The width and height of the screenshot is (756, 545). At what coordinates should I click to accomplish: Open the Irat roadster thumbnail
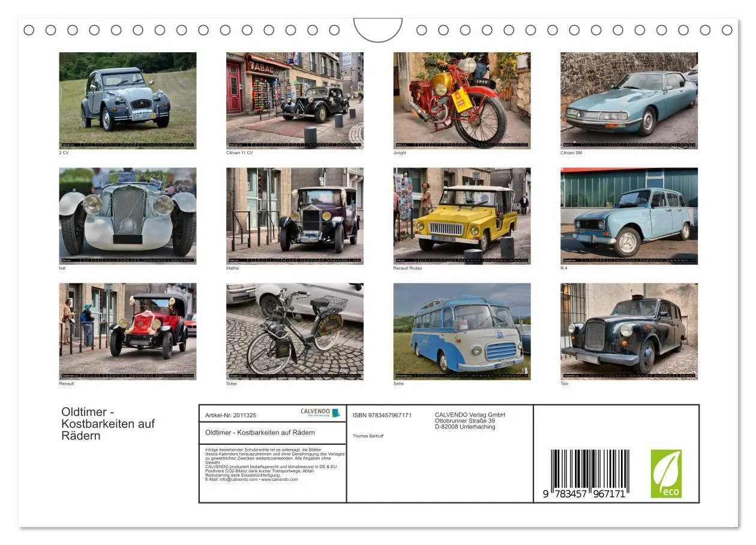point(127,216)
